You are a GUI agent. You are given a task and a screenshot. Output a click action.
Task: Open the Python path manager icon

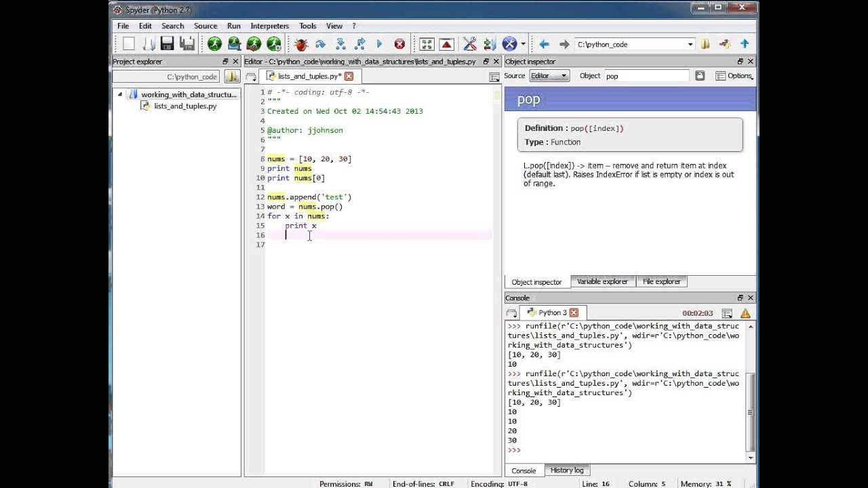coord(490,44)
